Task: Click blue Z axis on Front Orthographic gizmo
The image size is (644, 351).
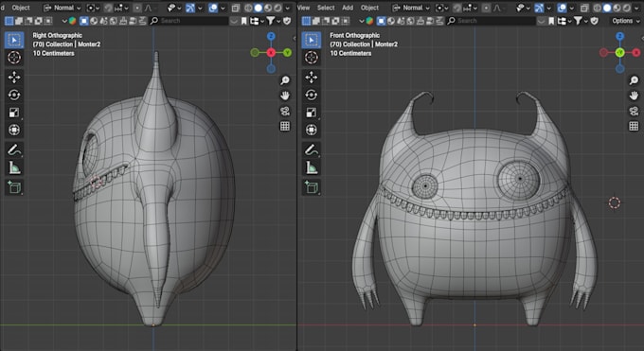Action: (x=619, y=37)
